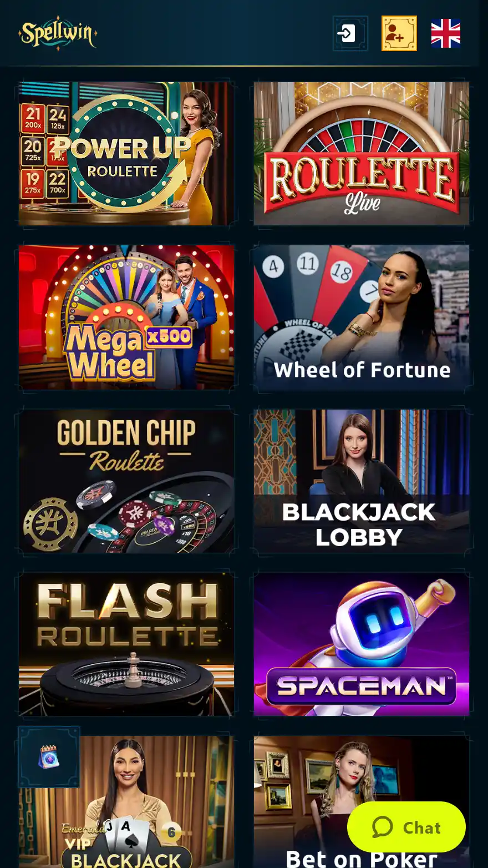
Task: Click the Golden Chip gold coin emblem
Action: [50, 524]
